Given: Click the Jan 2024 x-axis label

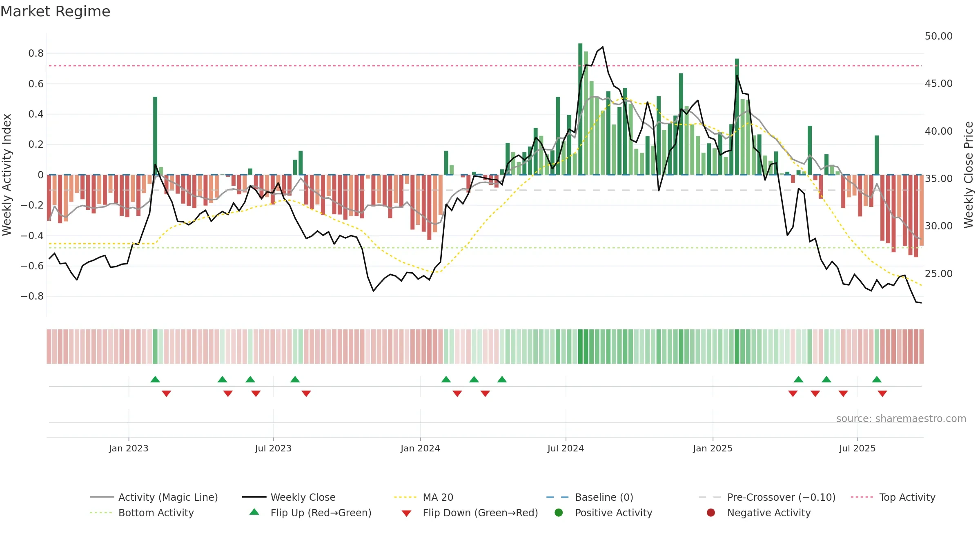Looking at the screenshot, I should pos(420,448).
